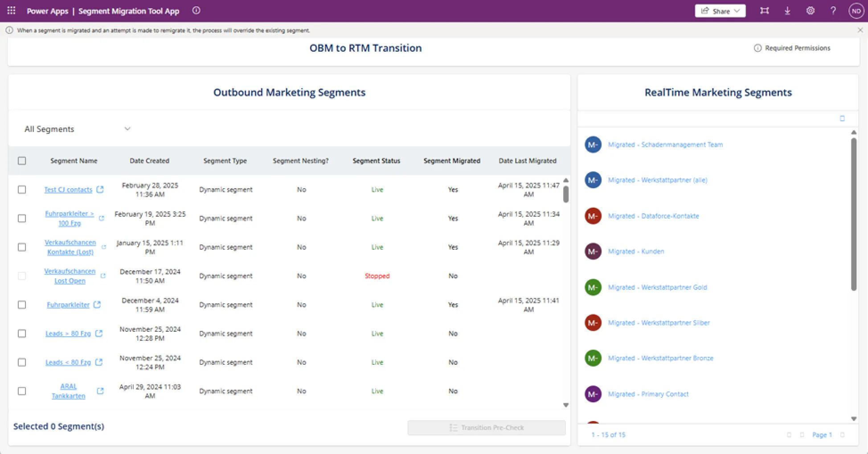868x454 pixels.
Task: Check the Leads > 80 Fzg checkbox
Action: click(x=22, y=334)
